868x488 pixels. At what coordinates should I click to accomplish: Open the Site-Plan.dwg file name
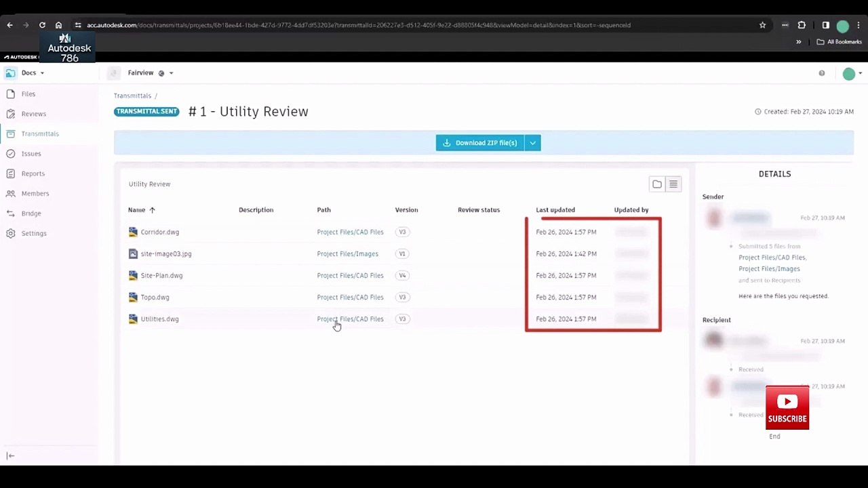pyautogui.click(x=161, y=275)
